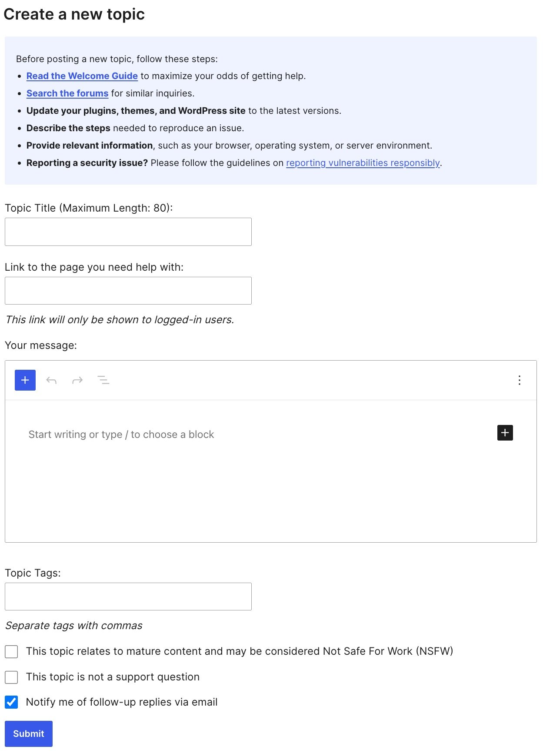
Task: Click the 'Start writing' message paragraph
Action: 121,434
